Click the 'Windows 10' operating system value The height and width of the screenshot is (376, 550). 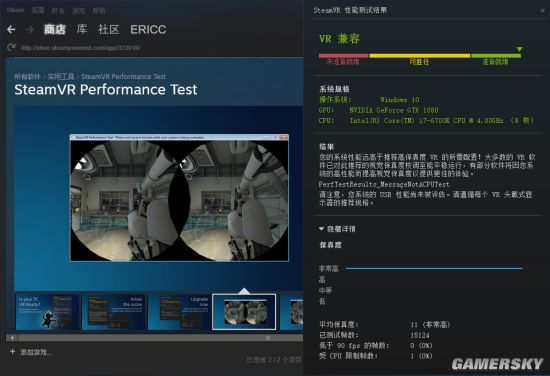400,100
